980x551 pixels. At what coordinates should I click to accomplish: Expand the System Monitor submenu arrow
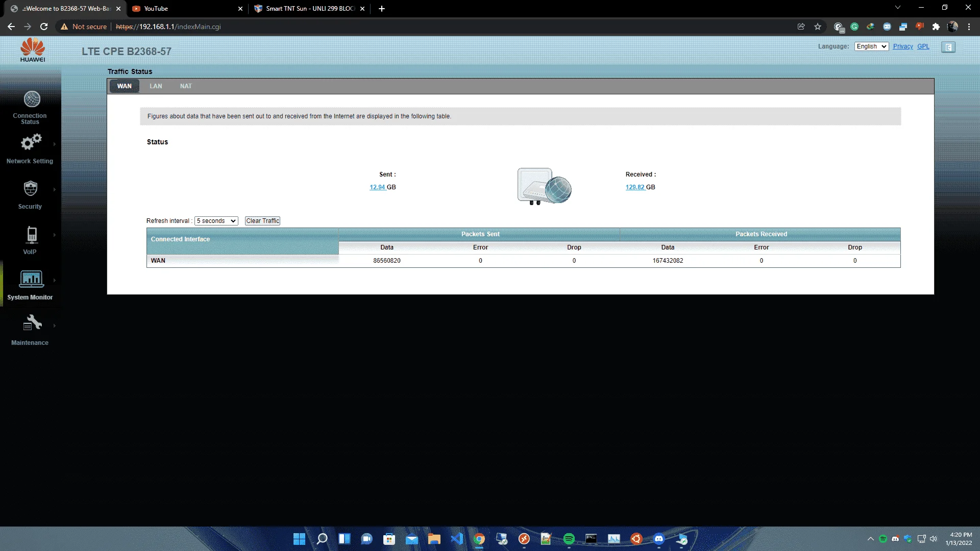click(54, 281)
